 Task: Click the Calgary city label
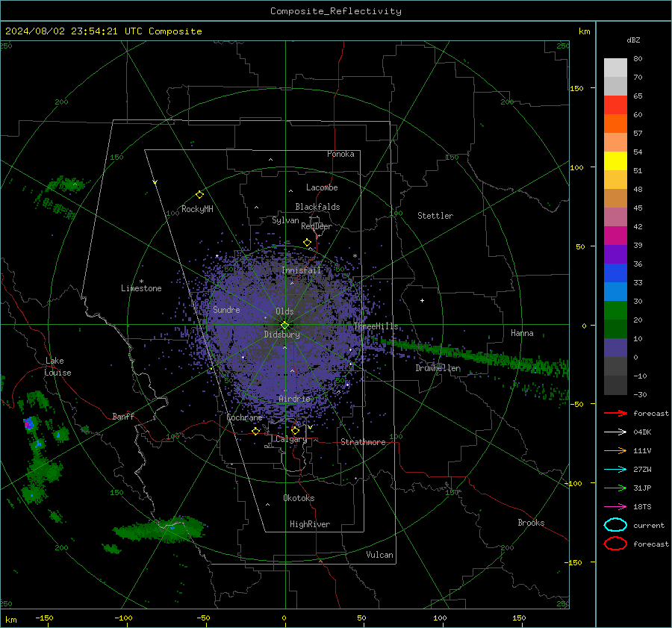[291, 439]
